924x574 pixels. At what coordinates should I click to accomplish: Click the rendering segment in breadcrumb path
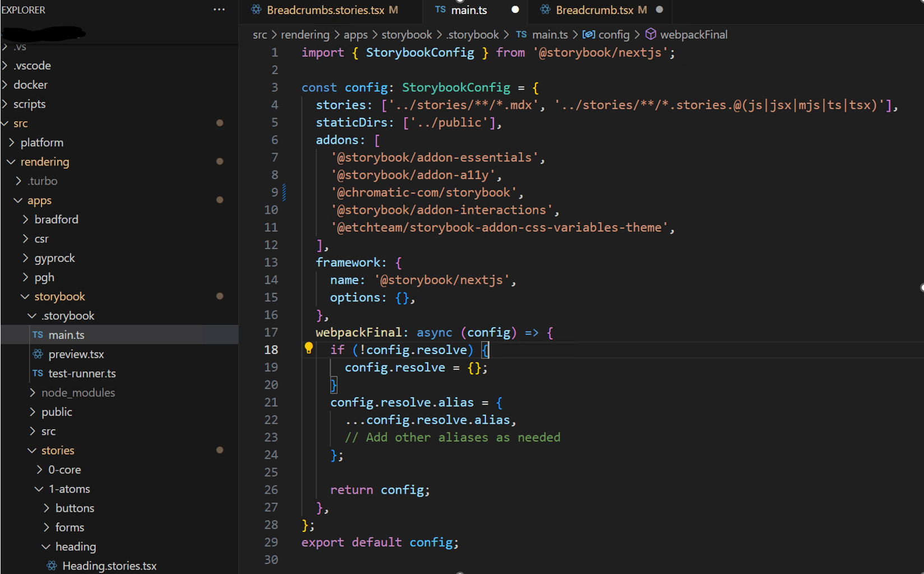click(x=305, y=35)
